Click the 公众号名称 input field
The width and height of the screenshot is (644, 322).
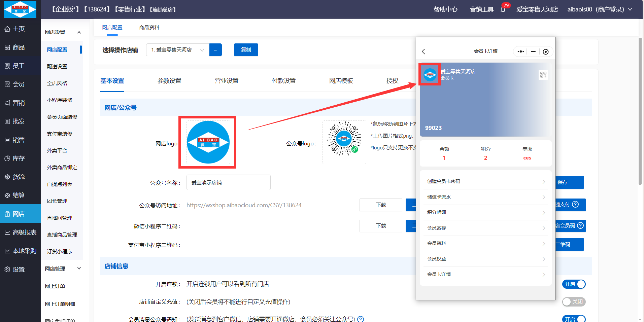pyautogui.click(x=228, y=183)
